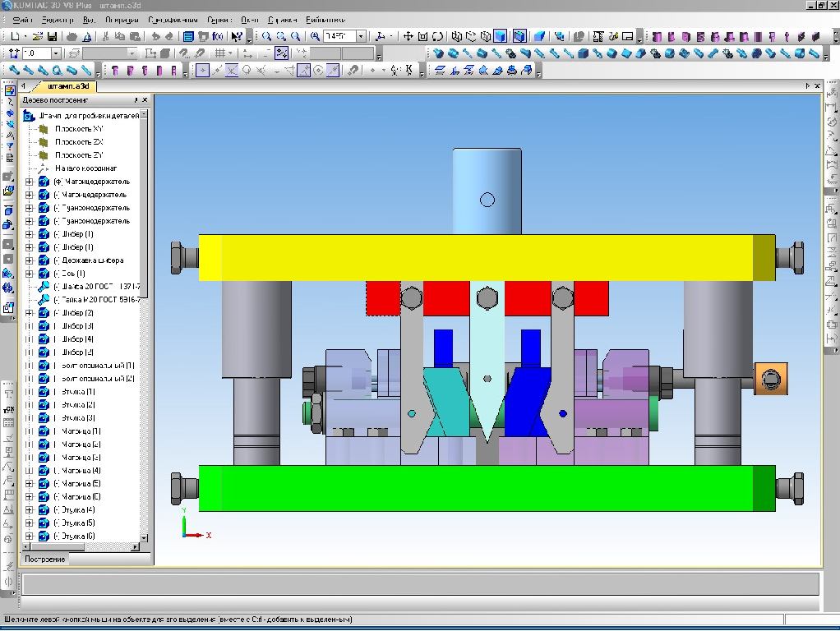Expand the Державка шибера tree node

pos(30,260)
